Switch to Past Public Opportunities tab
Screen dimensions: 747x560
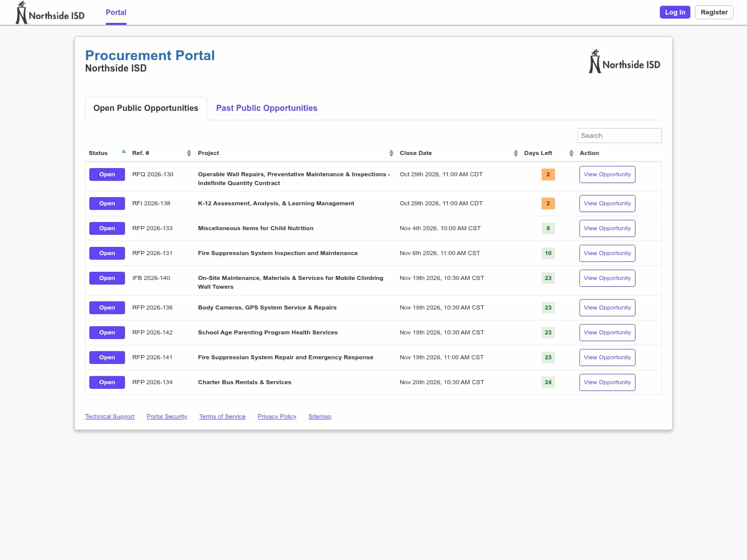(267, 108)
